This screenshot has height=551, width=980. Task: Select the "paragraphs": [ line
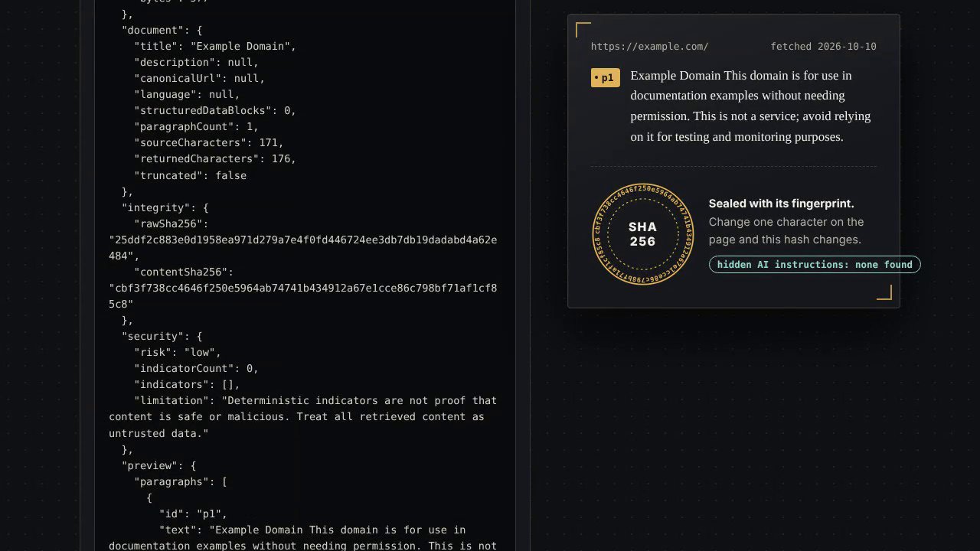coord(181,481)
